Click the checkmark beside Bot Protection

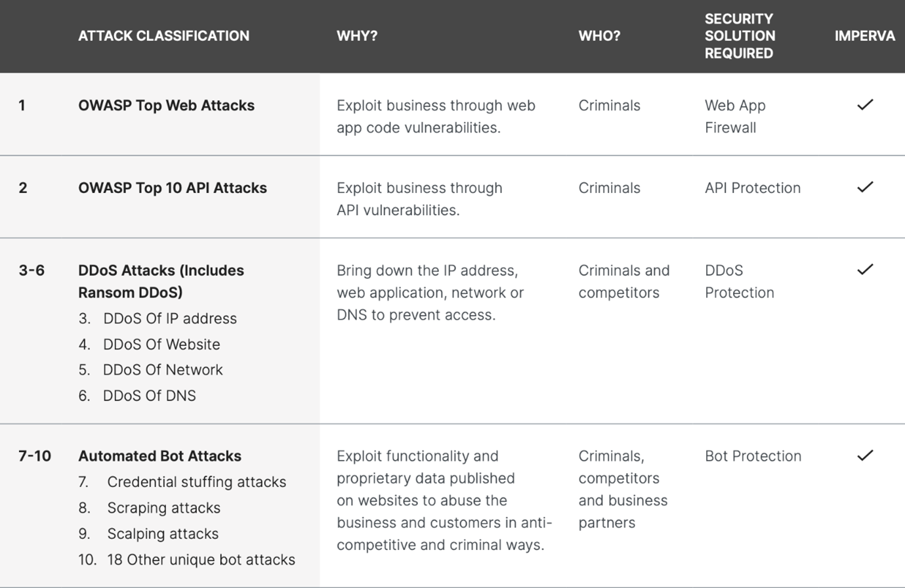pos(865,455)
